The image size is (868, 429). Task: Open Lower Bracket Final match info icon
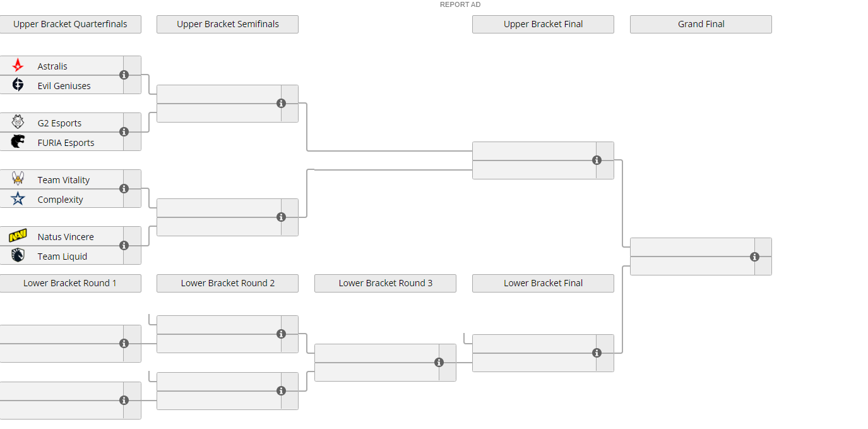click(597, 353)
